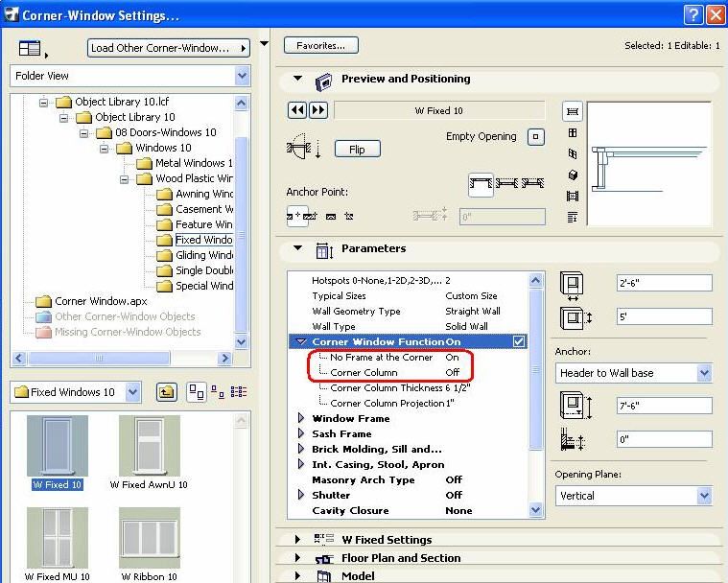Open dialog help question mark button
Screen dimensions: 728x583
(x=693, y=15)
